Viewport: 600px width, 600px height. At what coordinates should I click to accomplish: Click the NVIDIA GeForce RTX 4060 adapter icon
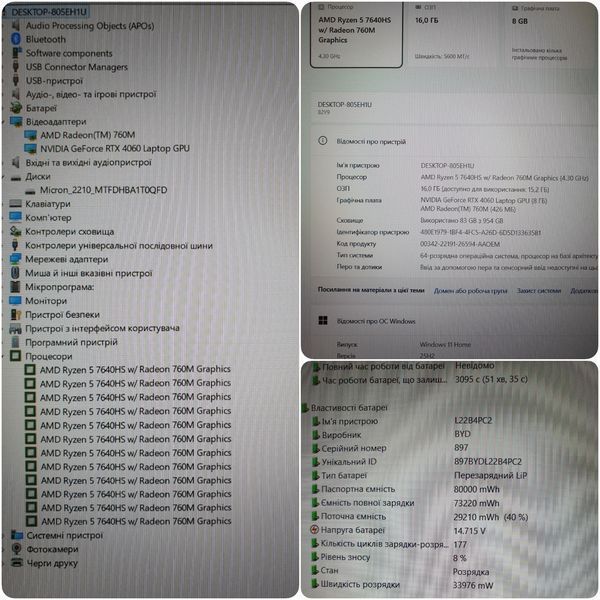click(x=30, y=149)
